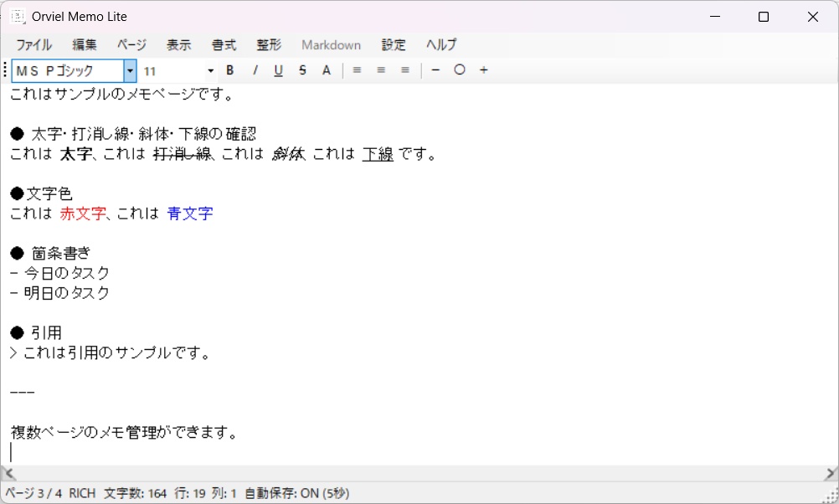Image resolution: width=839 pixels, height=504 pixels.
Task: Click the 文字数: 164 status entry
Action: [135, 493]
